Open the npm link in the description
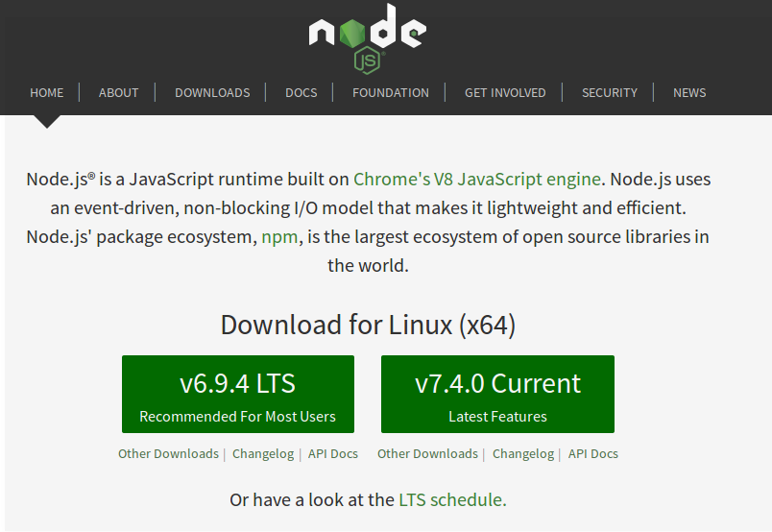 pyautogui.click(x=279, y=237)
